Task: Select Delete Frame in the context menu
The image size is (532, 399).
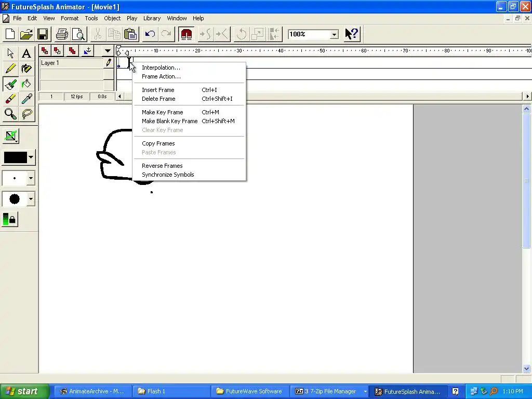Action: pos(189,99)
